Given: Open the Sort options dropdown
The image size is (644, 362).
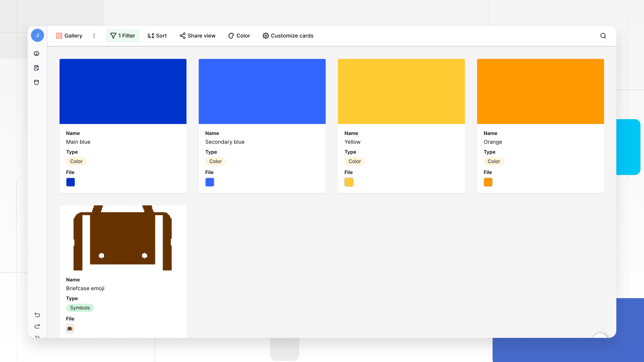Looking at the screenshot, I should (x=157, y=36).
